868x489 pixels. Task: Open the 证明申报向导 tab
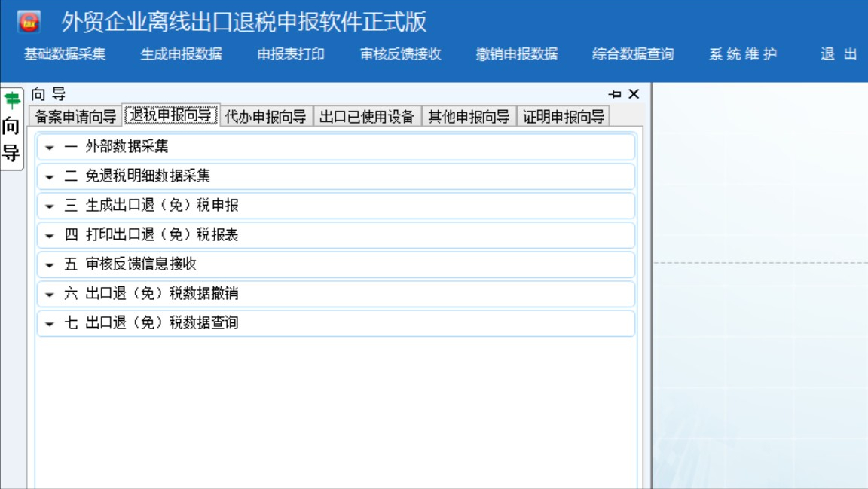tap(564, 116)
